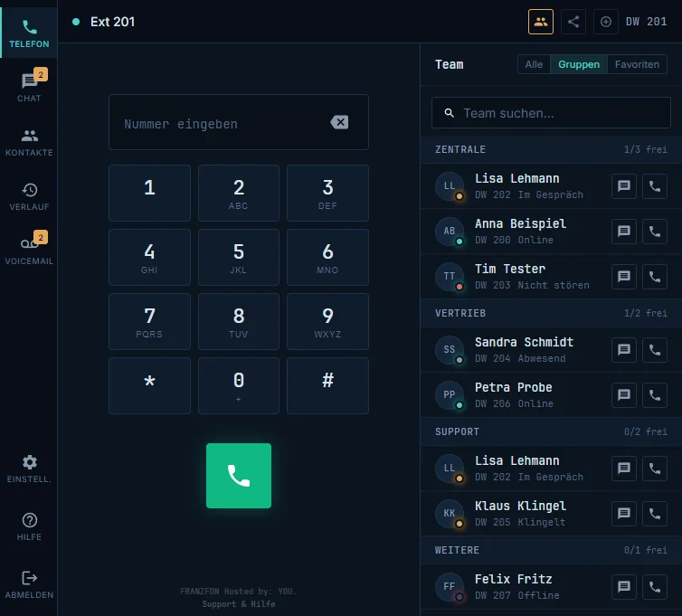Call Tim Tester DW 203
The width and height of the screenshot is (682, 616).
point(655,277)
